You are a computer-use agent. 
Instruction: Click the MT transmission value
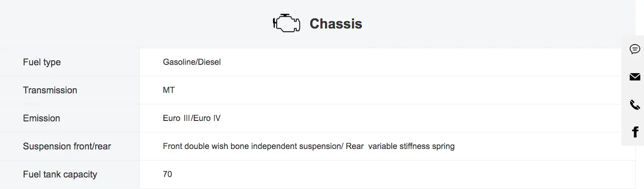click(x=169, y=90)
